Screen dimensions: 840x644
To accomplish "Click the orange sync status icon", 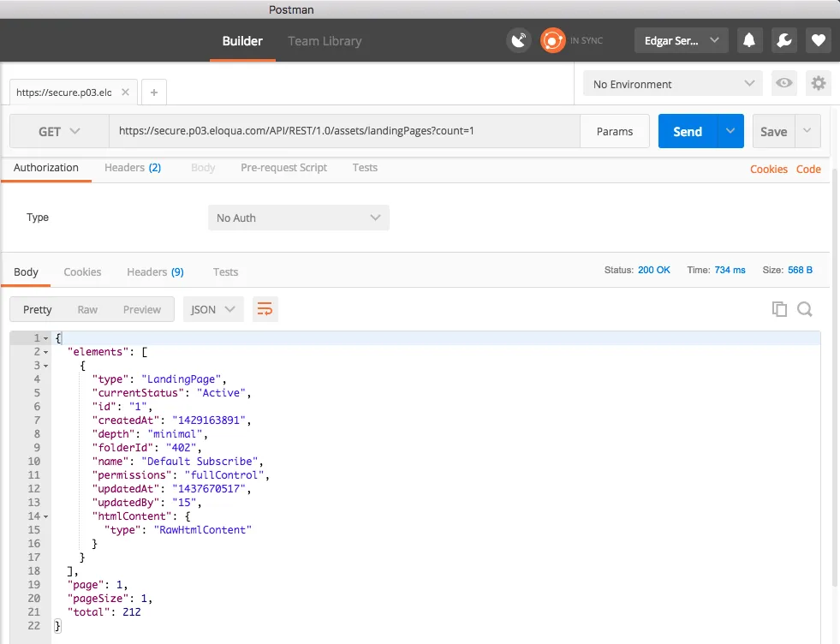I will coord(552,41).
